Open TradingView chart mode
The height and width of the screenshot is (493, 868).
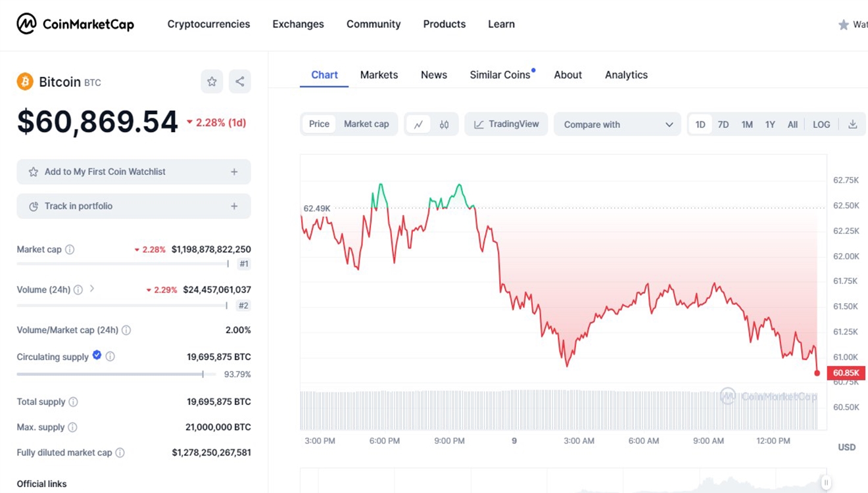[506, 124]
